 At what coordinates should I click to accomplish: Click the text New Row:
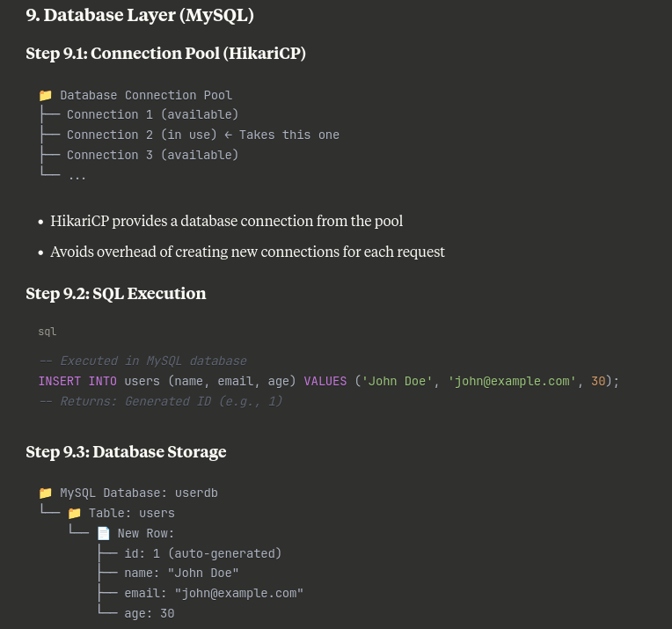point(146,533)
